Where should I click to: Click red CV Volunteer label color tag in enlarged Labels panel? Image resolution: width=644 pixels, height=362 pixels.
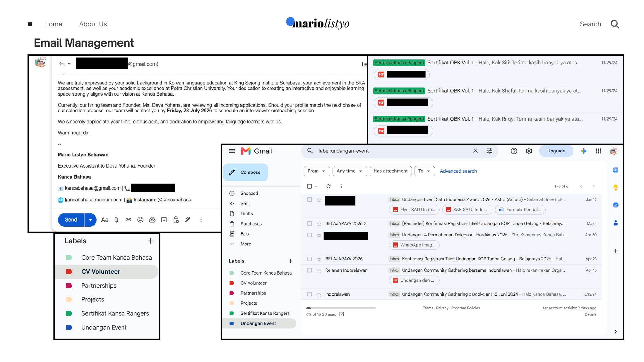tap(69, 272)
